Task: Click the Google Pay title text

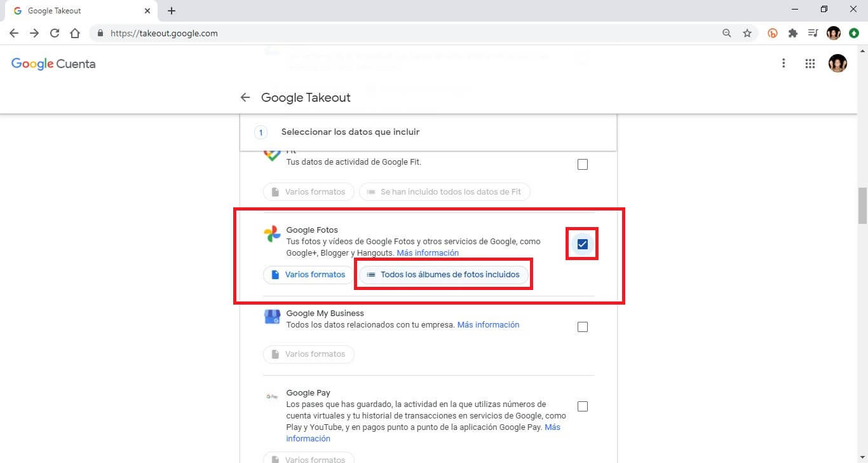Action: pos(308,393)
